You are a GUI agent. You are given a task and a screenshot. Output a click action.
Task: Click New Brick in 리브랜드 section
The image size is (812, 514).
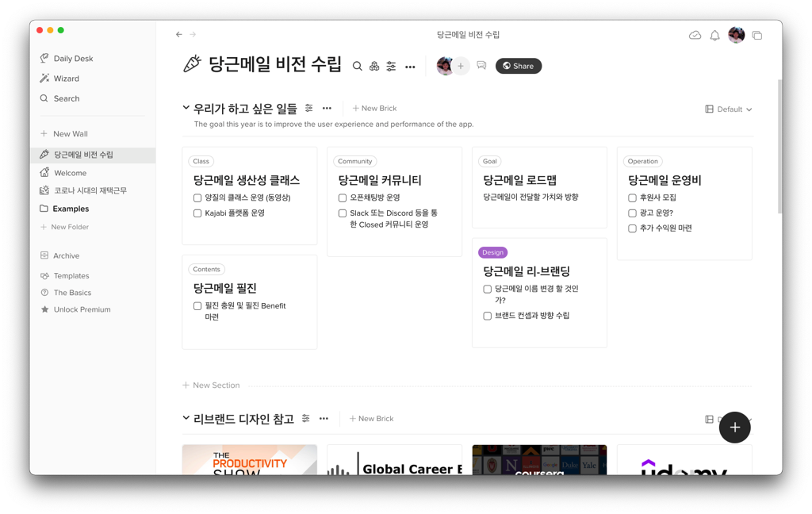tap(371, 419)
